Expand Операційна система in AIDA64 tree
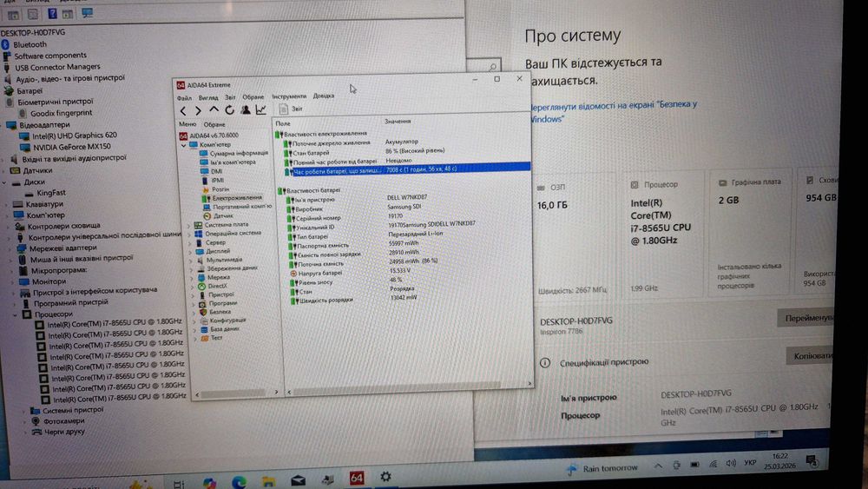Viewport: 868px width, 489px height. [190, 235]
